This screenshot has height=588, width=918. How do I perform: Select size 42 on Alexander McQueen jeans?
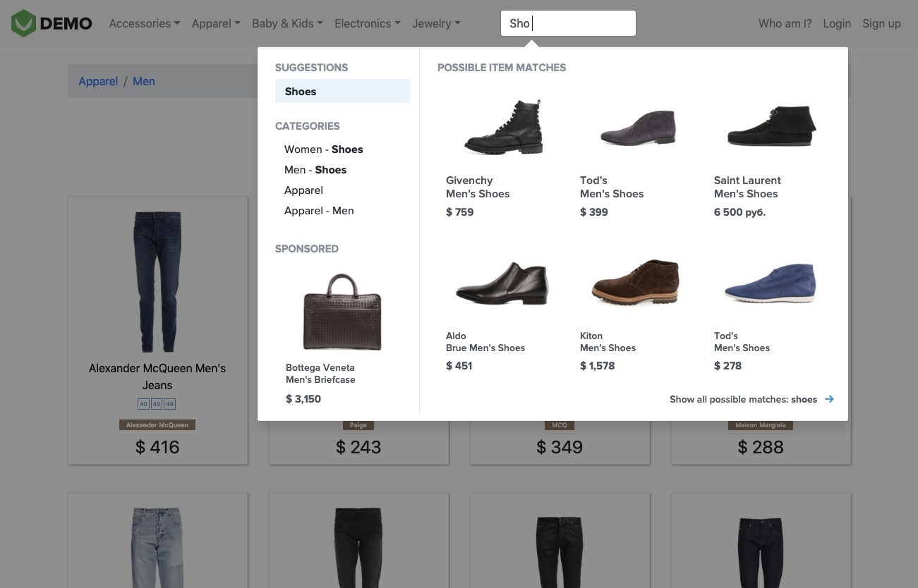(157, 404)
